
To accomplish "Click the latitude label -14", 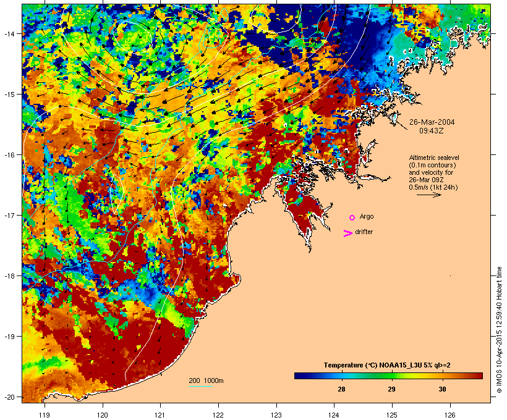I will click(x=9, y=33).
